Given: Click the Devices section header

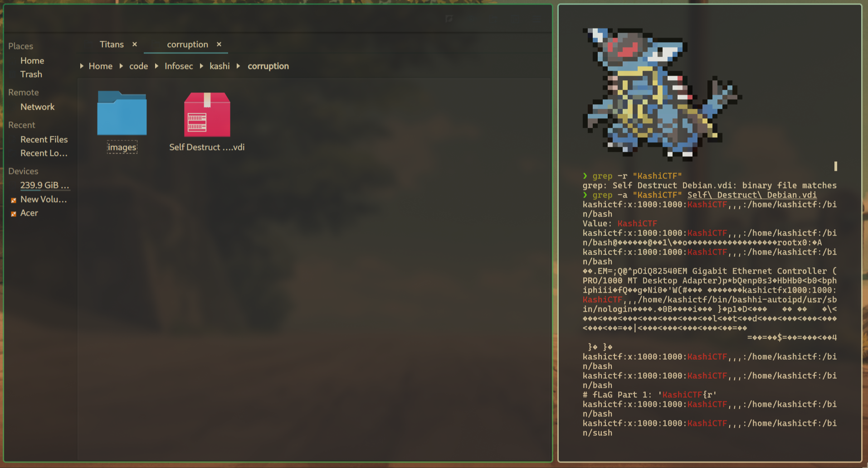Looking at the screenshot, I should coord(23,171).
